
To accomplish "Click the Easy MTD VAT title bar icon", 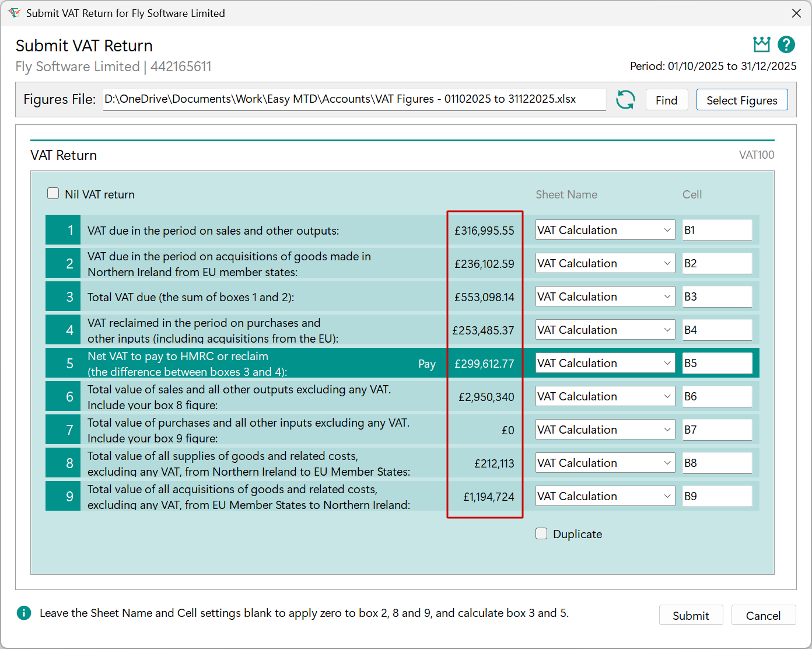I will (x=15, y=13).
